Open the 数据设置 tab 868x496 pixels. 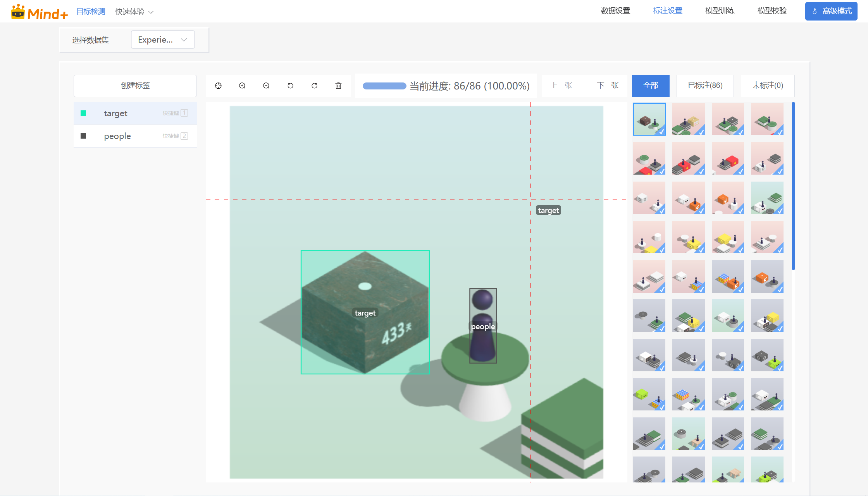[615, 10]
